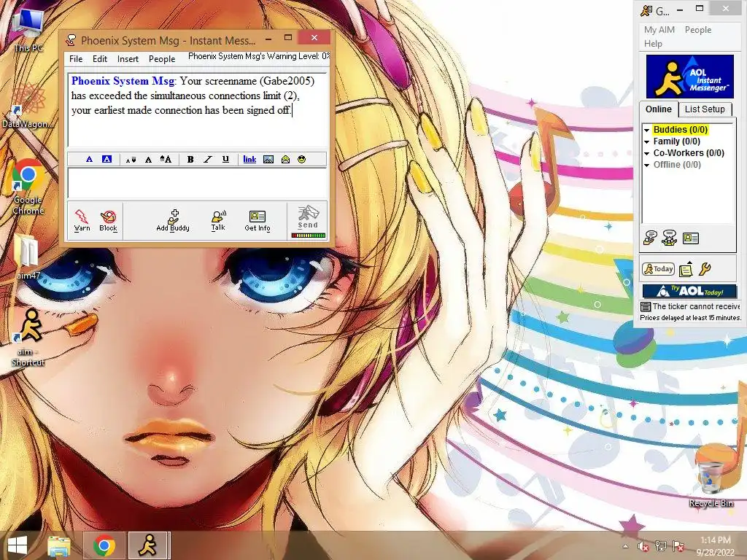Select the background color button in IM toolbar

107,159
